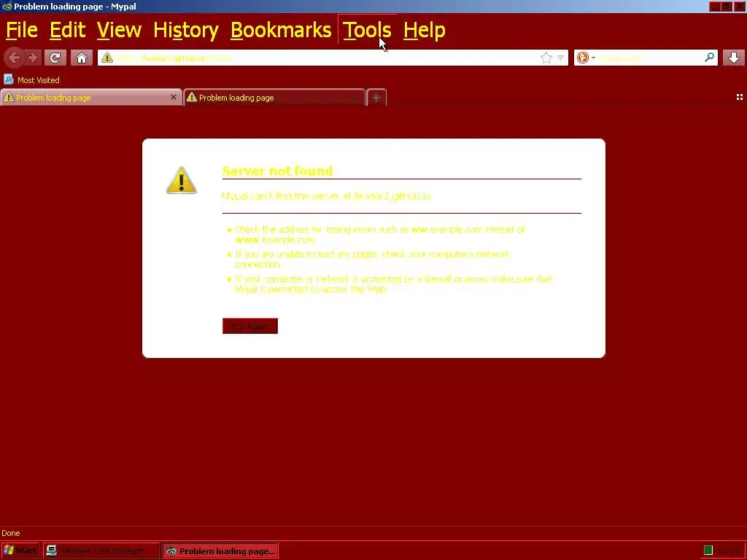The width and height of the screenshot is (747, 560).
Task: Open a new tab with plus button
Action: 376,98
